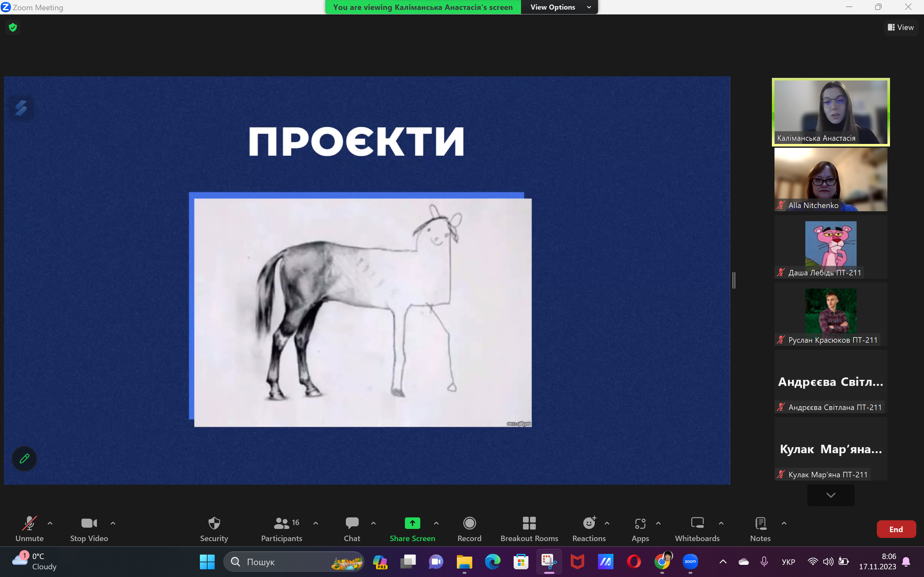
Task: Expand audio options arrow beside Unmute
Action: [x=50, y=523]
